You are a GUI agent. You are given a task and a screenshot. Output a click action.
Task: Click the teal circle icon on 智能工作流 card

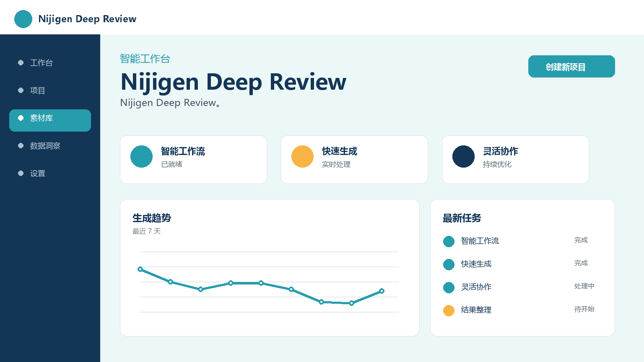141,156
